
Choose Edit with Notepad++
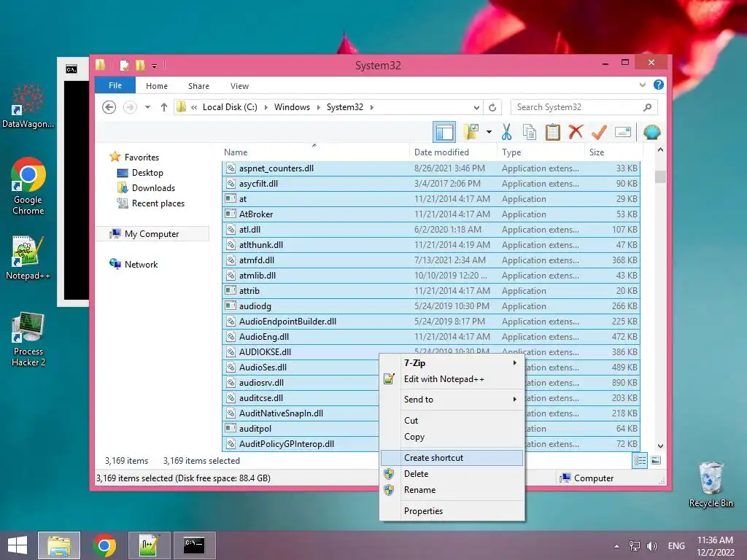coord(452,379)
